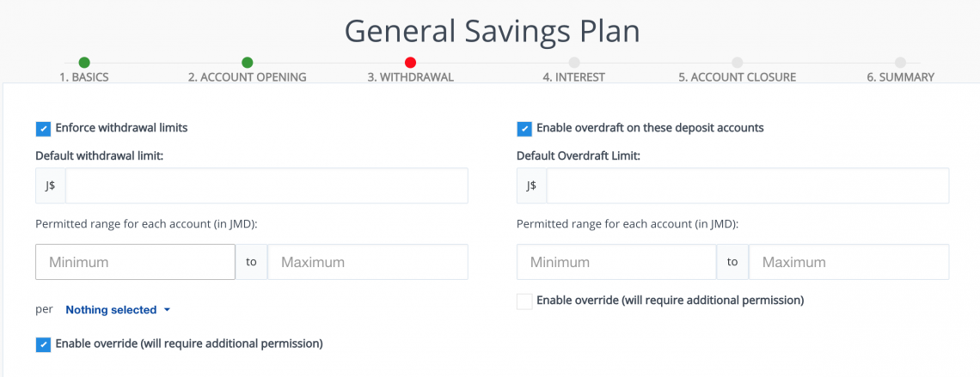Jump to the Interest step dot

[x=573, y=62]
